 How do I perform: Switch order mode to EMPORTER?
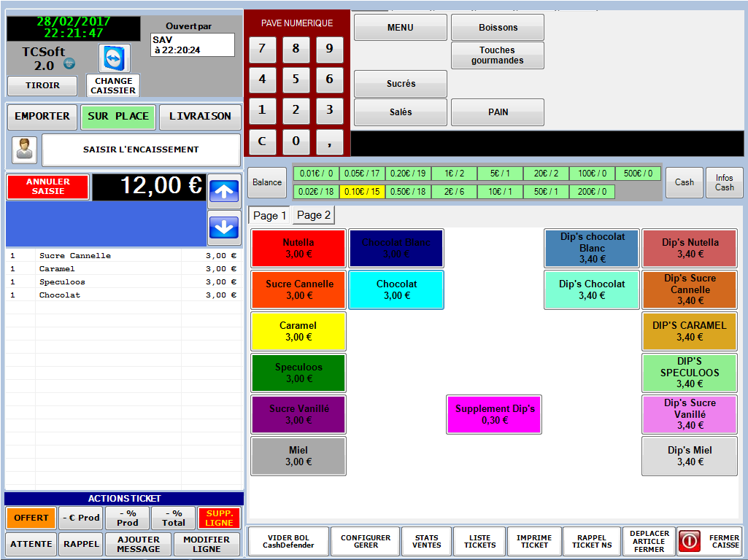[x=42, y=117]
